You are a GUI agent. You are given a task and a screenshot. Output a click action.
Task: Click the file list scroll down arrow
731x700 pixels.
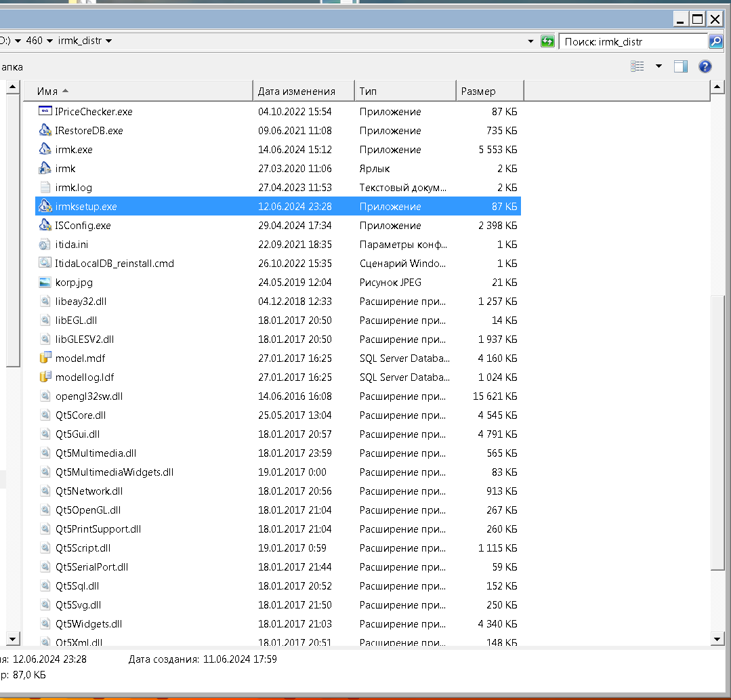click(x=717, y=639)
